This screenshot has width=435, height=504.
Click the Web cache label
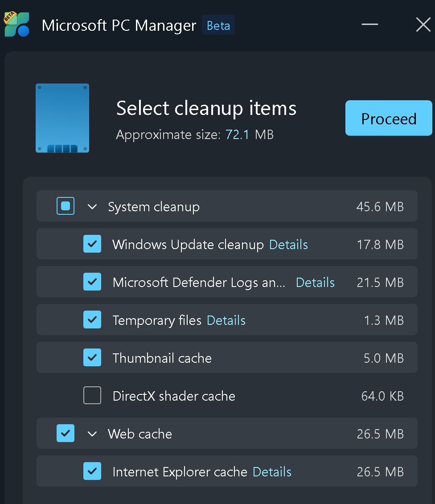click(140, 434)
